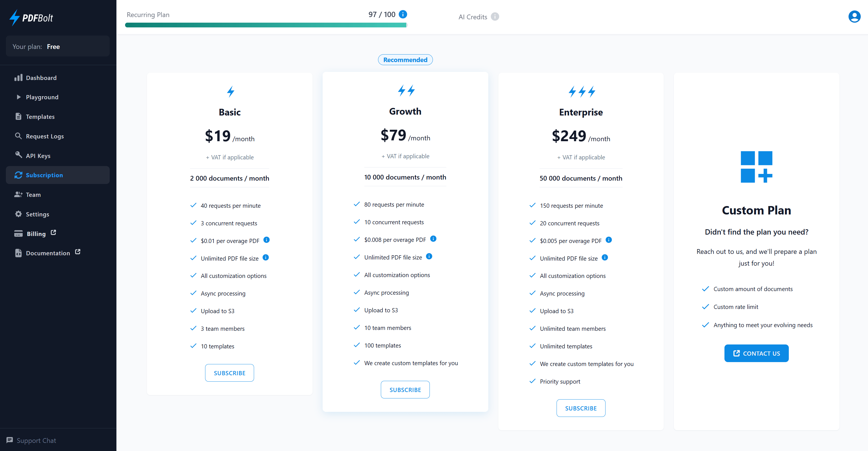Click the Recommended badge above Growth plan
This screenshot has width=868, height=451.
tap(405, 60)
